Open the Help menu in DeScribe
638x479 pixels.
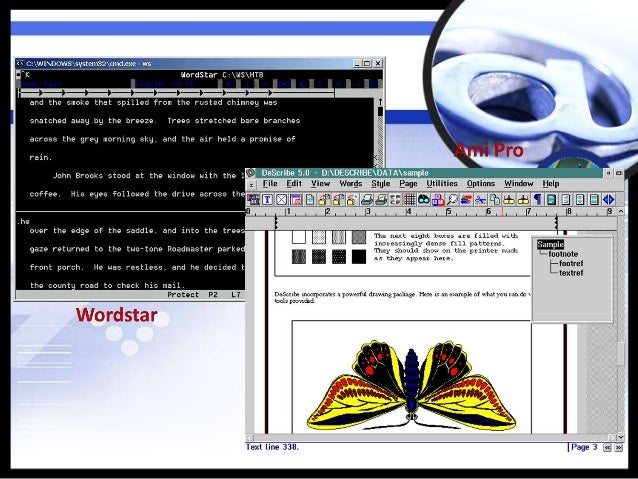(x=551, y=184)
